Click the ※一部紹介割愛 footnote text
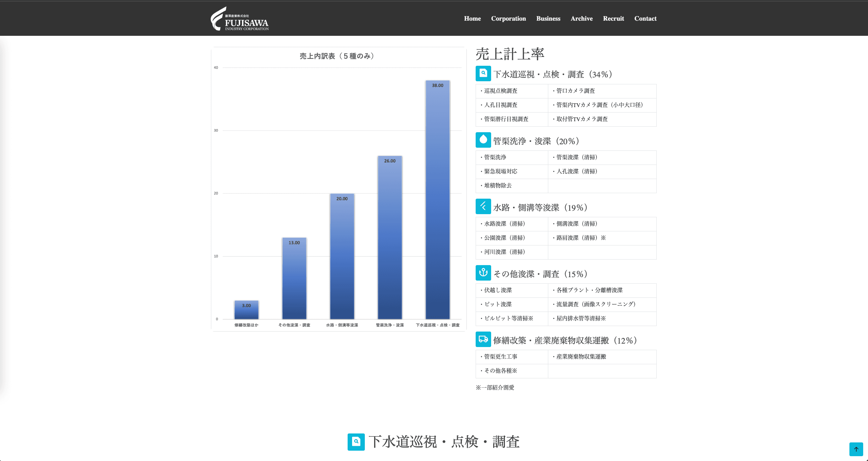The image size is (868, 461). coord(495,387)
